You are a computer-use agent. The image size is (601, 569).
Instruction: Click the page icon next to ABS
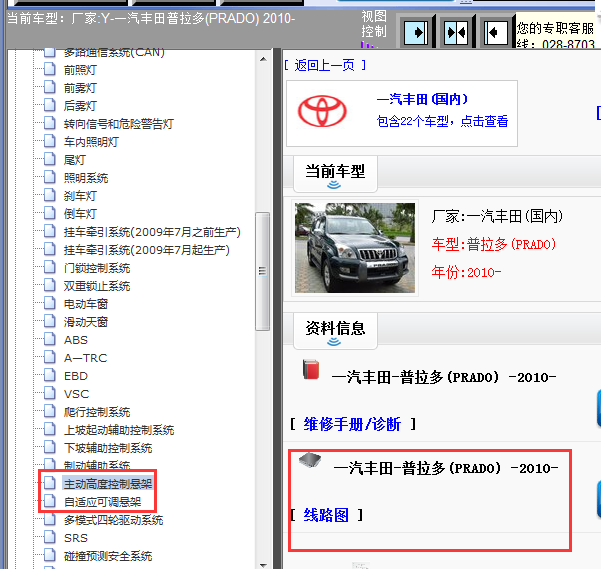click(49, 339)
